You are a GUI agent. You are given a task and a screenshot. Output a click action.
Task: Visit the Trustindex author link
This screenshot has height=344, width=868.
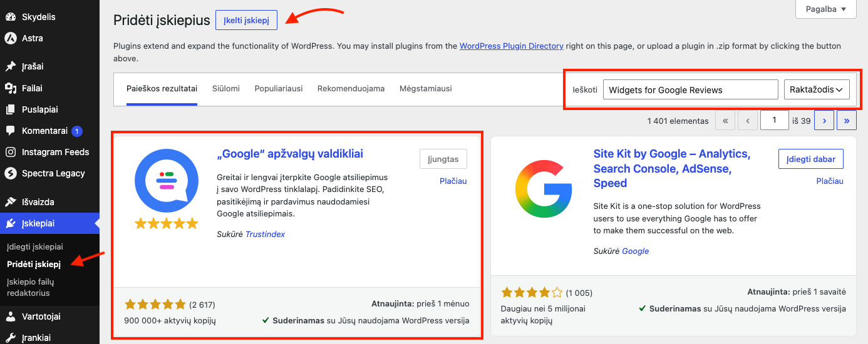266,234
